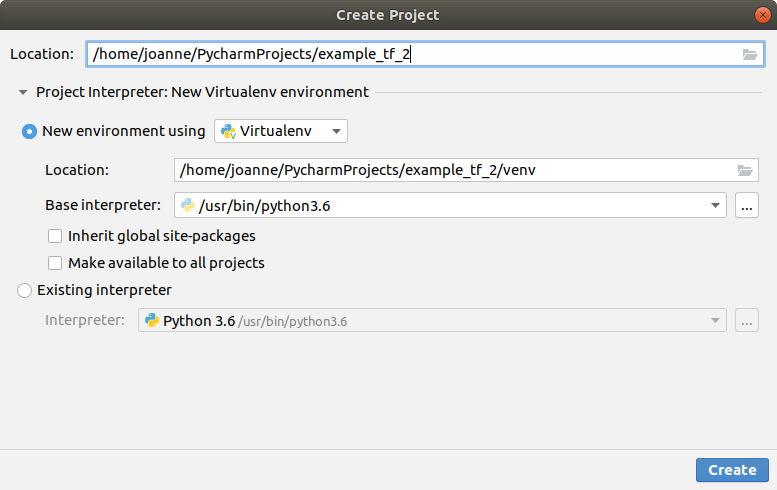Click the python icon beside /usr/bin/python3.6
Viewport: 777px width, 490px height.
coord(188,205)
